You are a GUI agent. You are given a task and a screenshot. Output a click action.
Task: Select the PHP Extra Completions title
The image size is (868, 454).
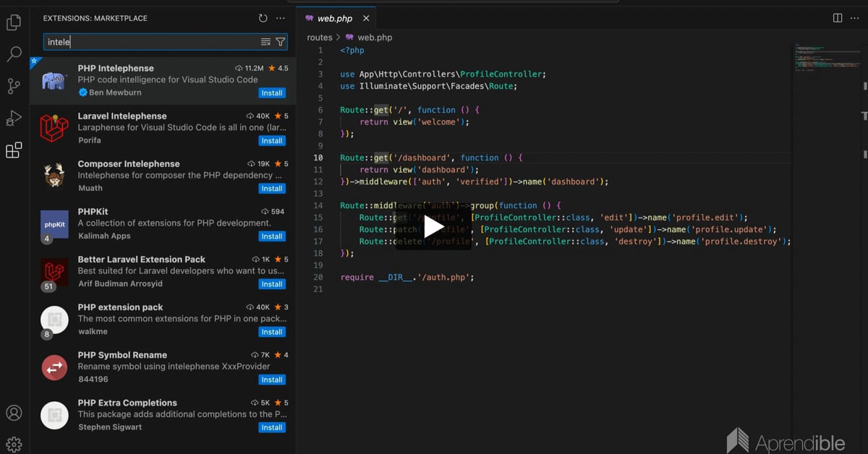tap(127, 403)
